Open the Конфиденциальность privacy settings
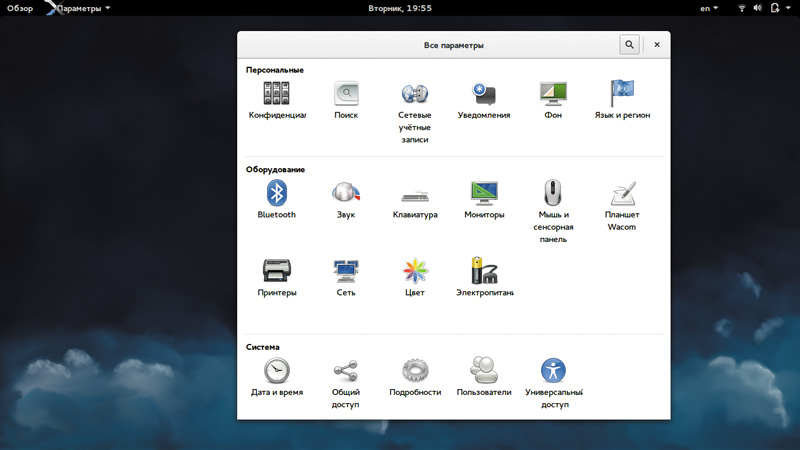 pos(277,101)
